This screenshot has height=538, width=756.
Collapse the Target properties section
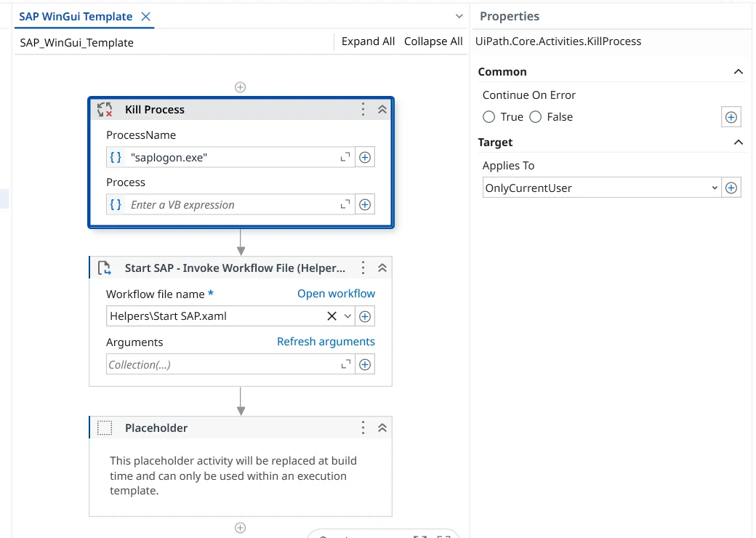738,142
